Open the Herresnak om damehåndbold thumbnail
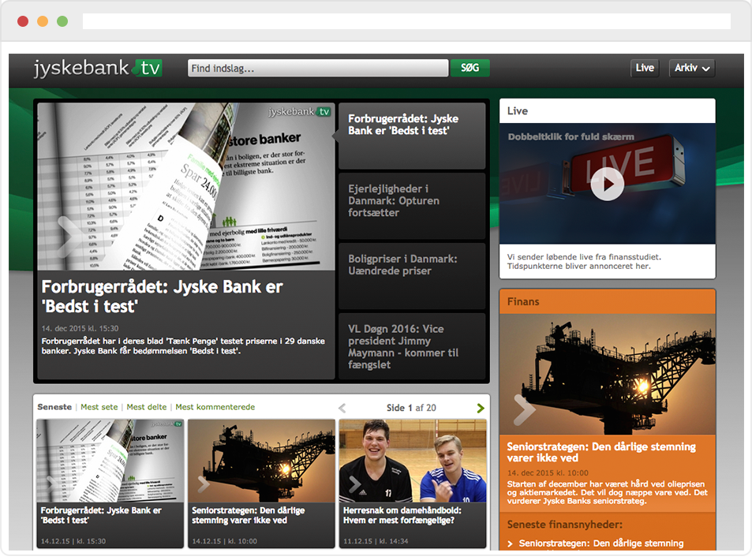This screenshot has width=752, height=560. click(413, 461)
